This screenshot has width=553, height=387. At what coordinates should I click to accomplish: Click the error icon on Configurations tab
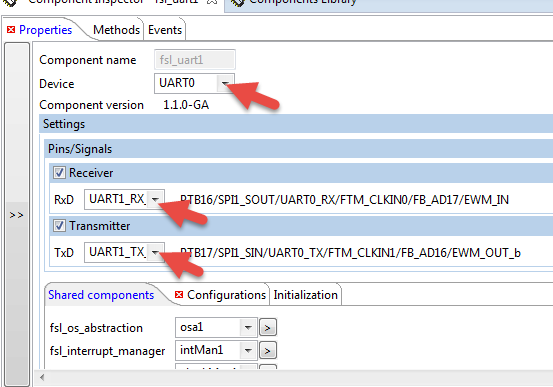(179, 295)
